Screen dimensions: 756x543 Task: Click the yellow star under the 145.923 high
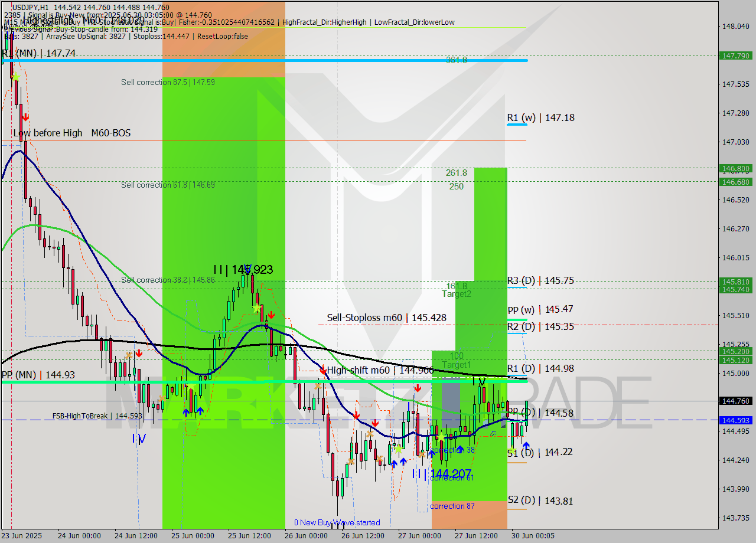[x=256, y=308]
